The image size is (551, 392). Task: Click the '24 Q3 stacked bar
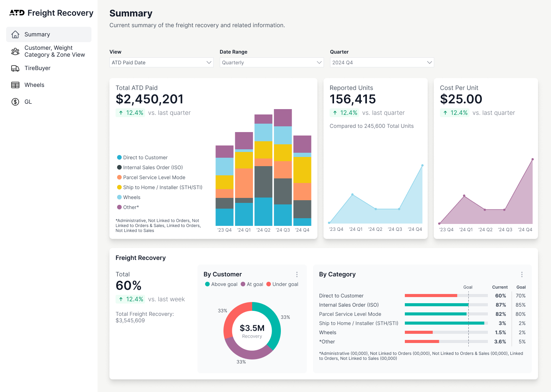283,167
